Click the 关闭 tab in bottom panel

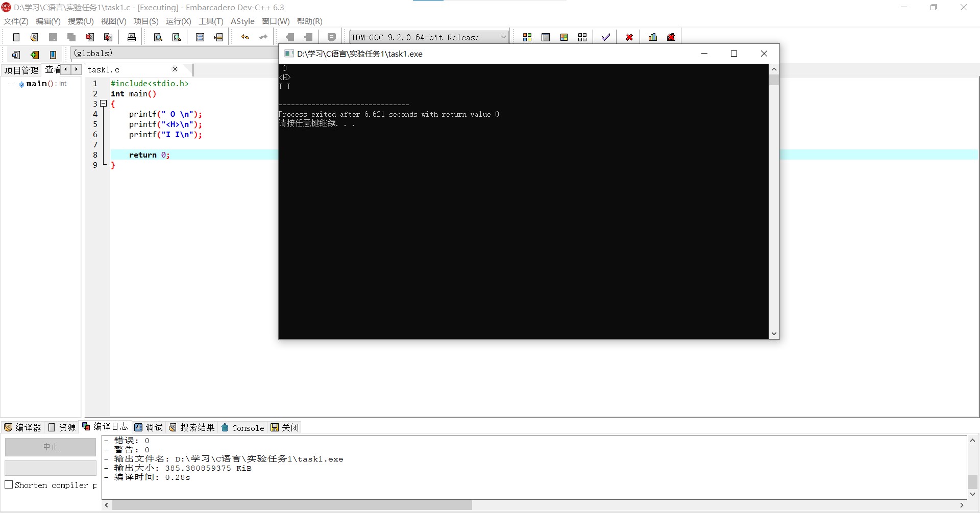point(285,427)
